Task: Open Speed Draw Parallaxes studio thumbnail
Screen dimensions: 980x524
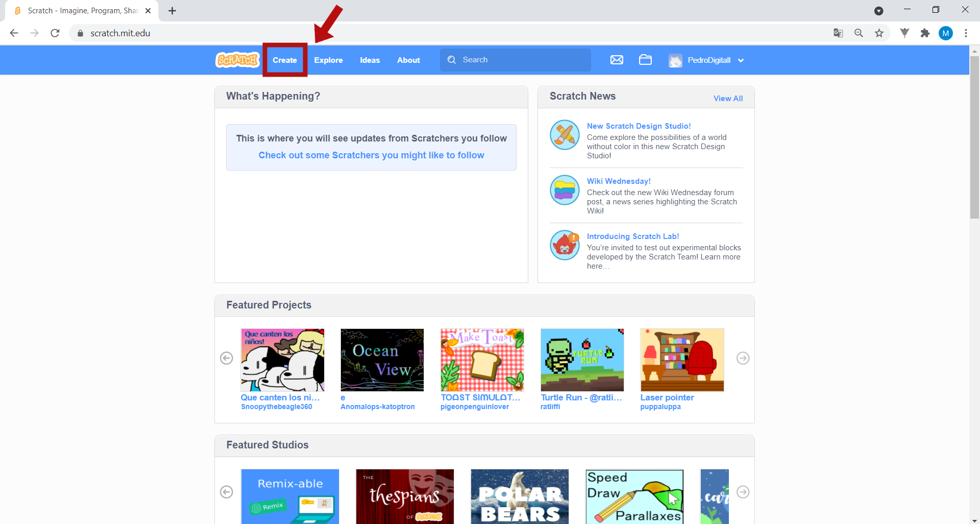Action: (634, 496)
